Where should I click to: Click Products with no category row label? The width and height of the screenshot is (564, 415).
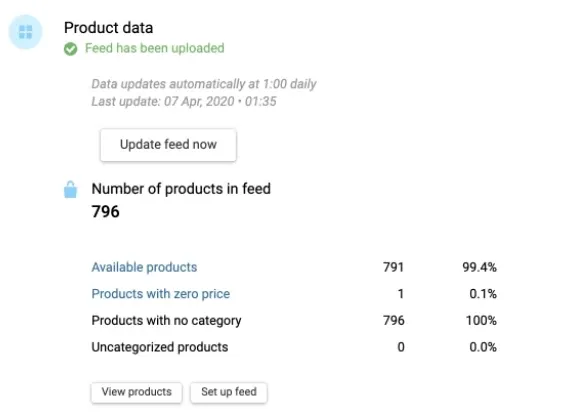click(166, 320)
